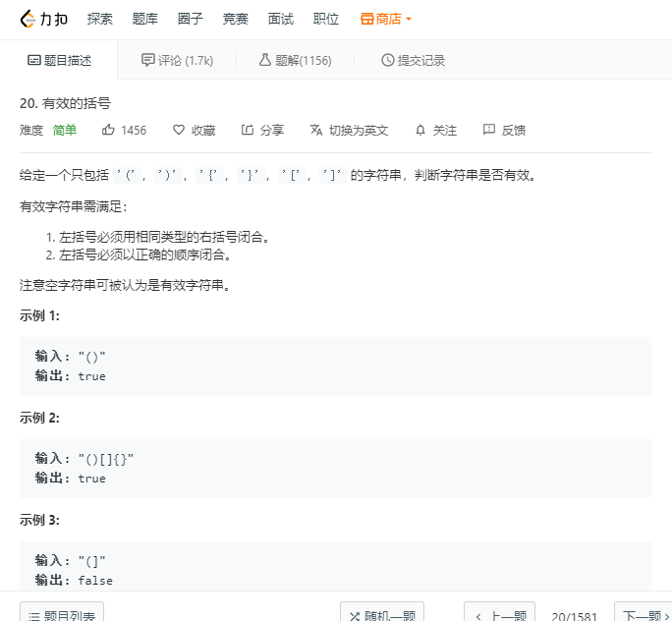The image size is (672, 621).
Task: Click the LeetCode 力扣 logo
Action: 43,19
